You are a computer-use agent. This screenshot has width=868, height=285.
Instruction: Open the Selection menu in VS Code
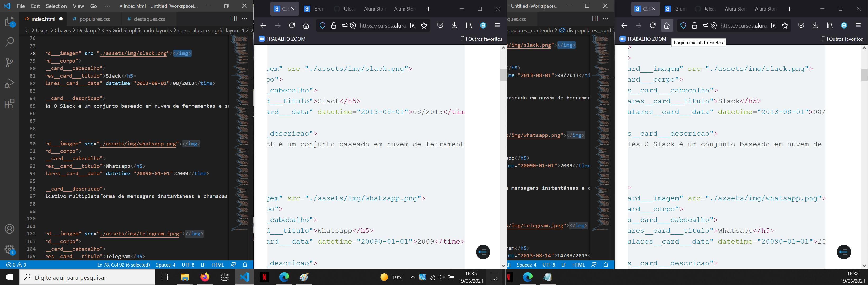click(x=56, y=6)
